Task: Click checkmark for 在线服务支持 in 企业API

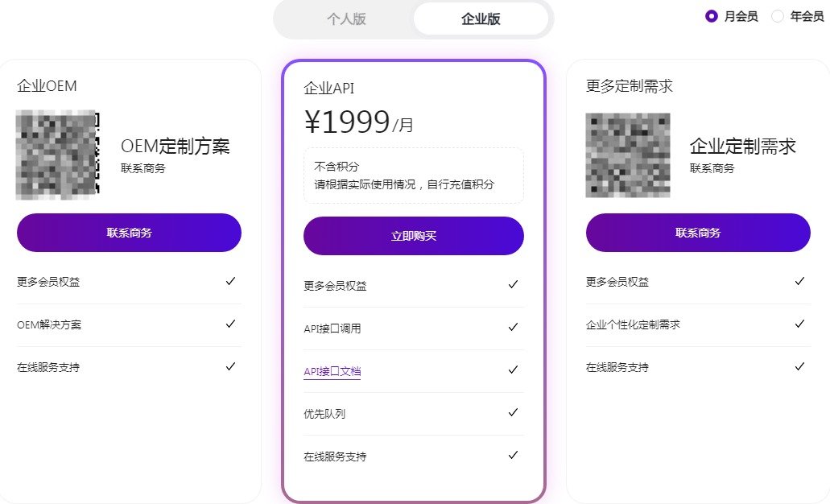Action: tap(513, 455)
